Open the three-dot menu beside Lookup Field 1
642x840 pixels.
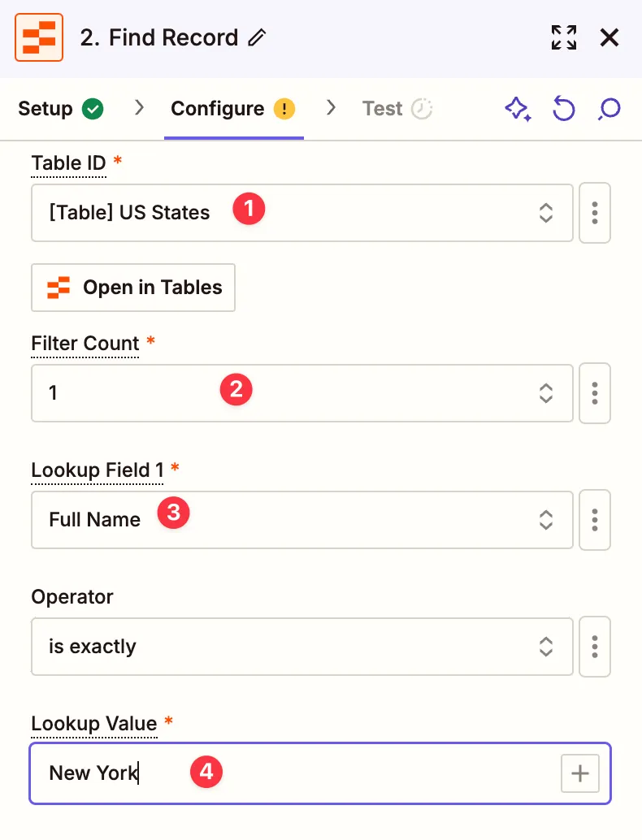pos(595,520)
